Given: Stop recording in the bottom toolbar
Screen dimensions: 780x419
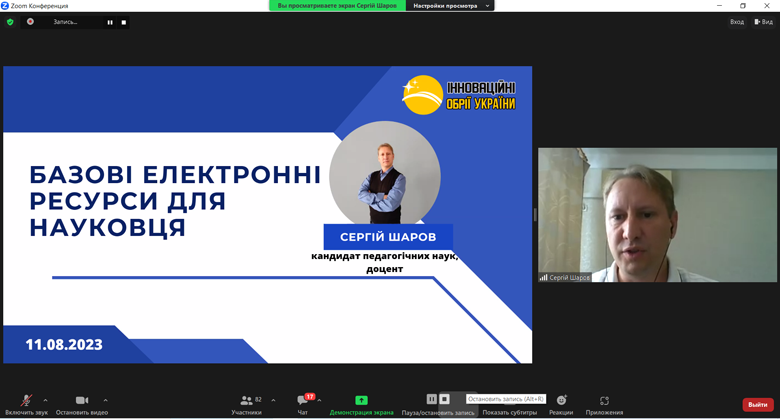Looking at the screenshot, I should coord(445,399).
